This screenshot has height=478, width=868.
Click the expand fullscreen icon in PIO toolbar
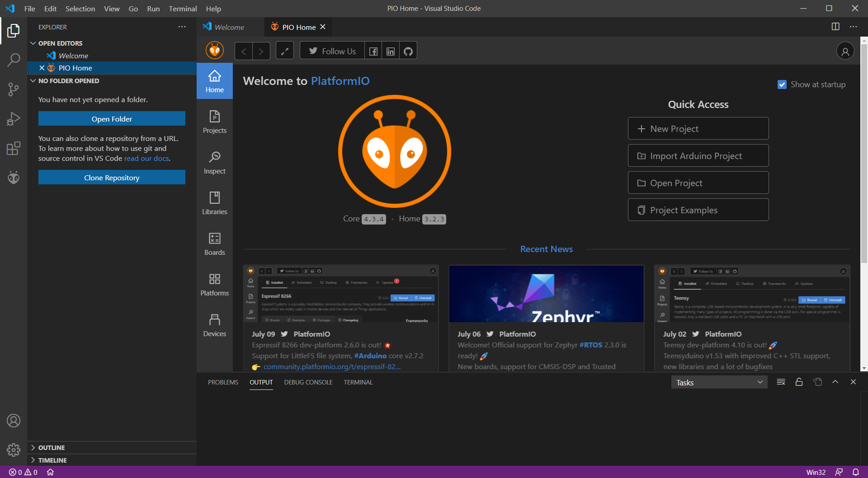[285, 51]
